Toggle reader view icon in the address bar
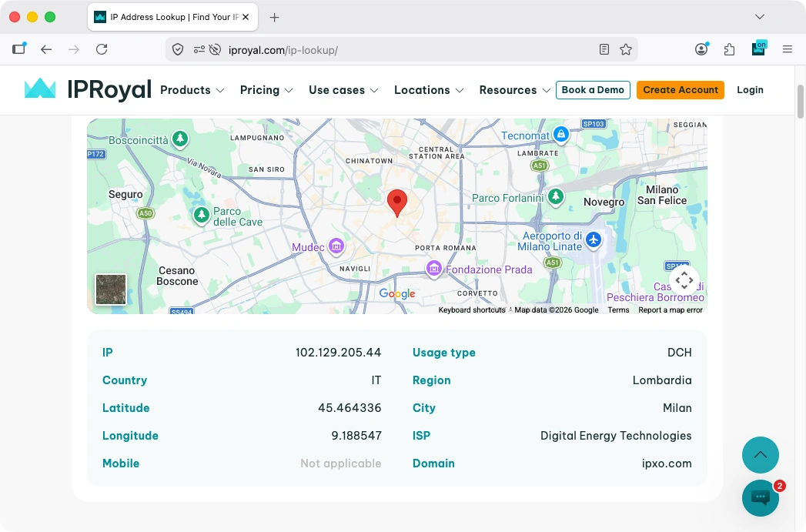 [x=604, y=49]
